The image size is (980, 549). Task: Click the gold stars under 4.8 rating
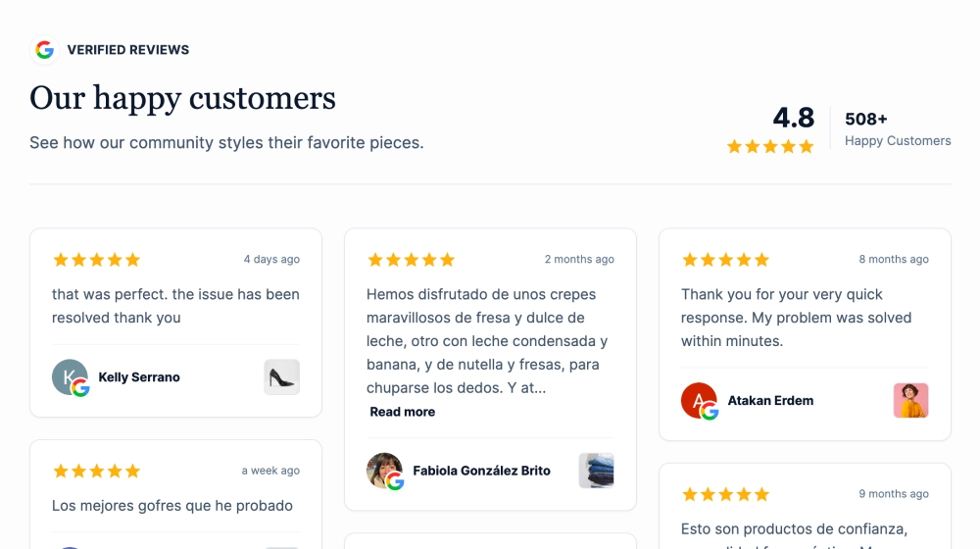tap(770, 146)
